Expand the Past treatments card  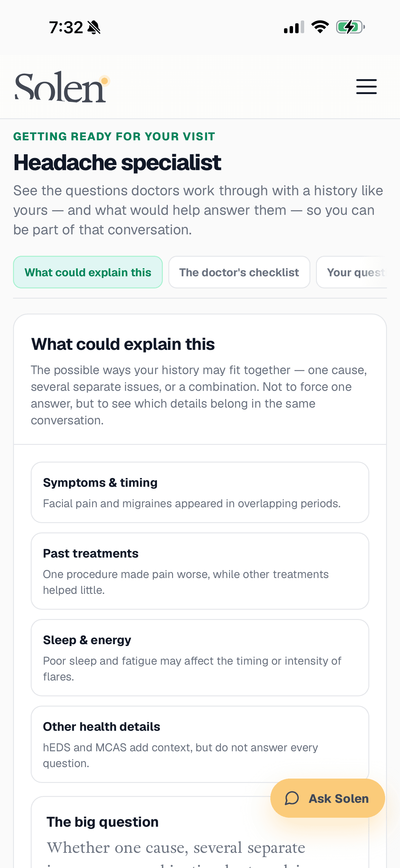pyautogui.click(x=200, y=571)
